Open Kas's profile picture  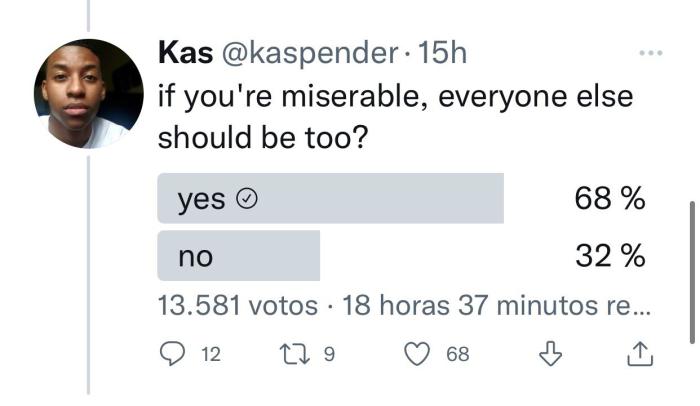pos(88,94)
